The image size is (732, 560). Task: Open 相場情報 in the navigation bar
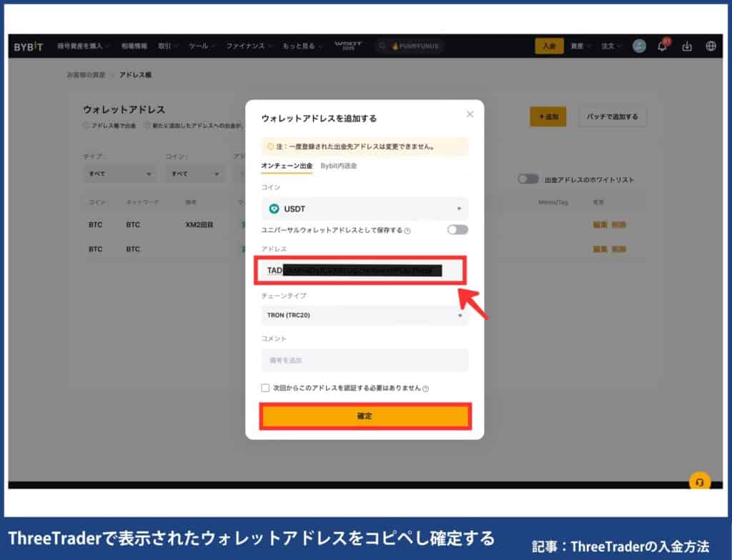point(134,46)
